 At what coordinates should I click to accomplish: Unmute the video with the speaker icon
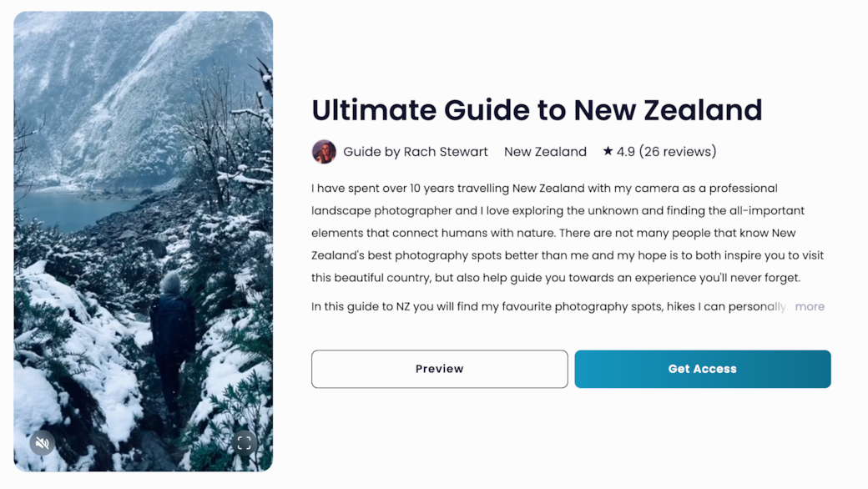43,443
